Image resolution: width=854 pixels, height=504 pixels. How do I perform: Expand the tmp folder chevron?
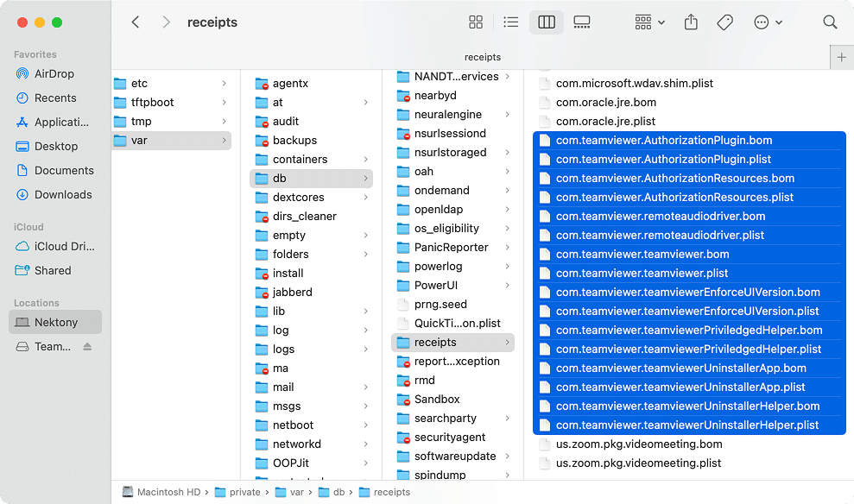pyautogui.click(x=225, y=122)
